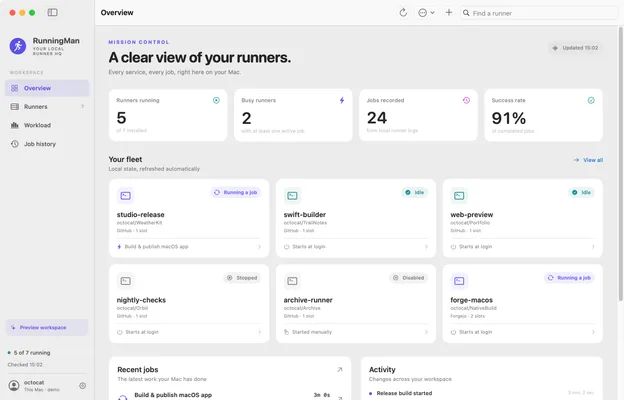Viewport: 624px width, 400px height.
Task: Click the vertical scrollbar on the right
Action: (620, 163)
